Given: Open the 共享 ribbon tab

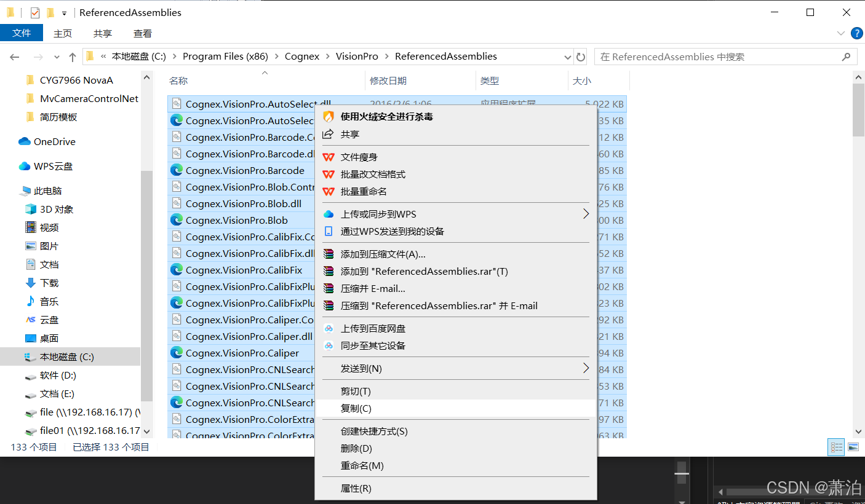Looking at the screenshot, I should pos(103,33).
